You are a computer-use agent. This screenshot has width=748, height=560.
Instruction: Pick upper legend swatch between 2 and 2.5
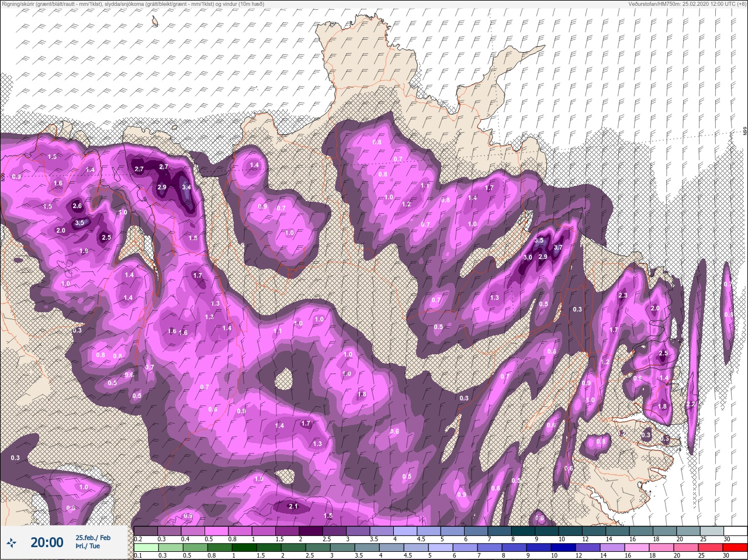click(x=311, y=531)
